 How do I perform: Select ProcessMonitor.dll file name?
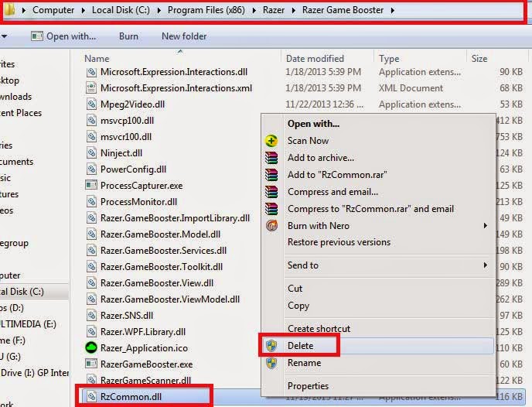pos(138,202)
